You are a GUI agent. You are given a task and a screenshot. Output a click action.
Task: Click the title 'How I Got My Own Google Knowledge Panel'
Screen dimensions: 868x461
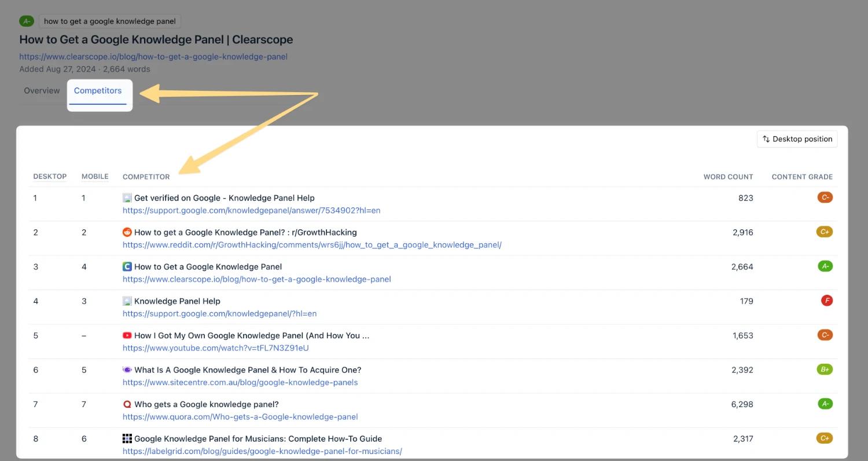pos(252,335)
